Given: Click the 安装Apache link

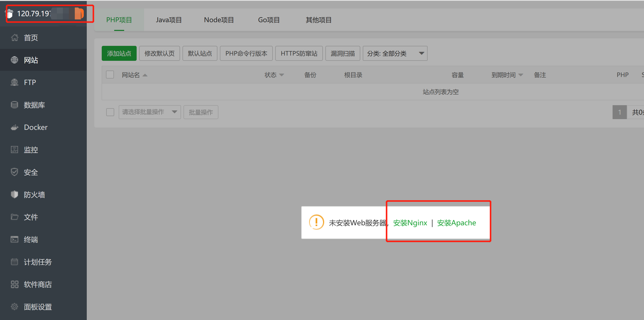Looking at the screenshot, I should 457,223.
